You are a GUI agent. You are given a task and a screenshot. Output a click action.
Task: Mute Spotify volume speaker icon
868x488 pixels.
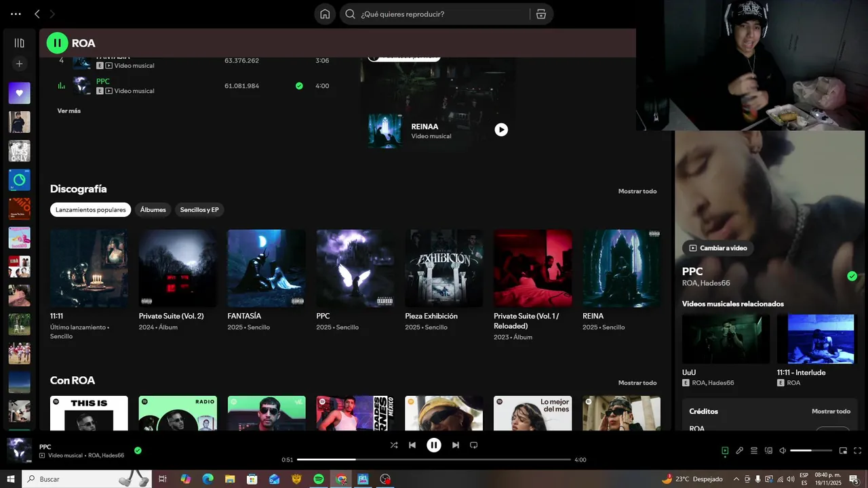pyautogui.click(x=783, y=451)
